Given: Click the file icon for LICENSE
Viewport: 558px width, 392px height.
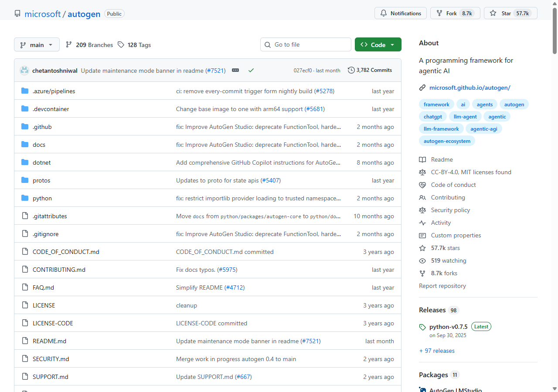Looking at the screenshot, I should [25, 305].
